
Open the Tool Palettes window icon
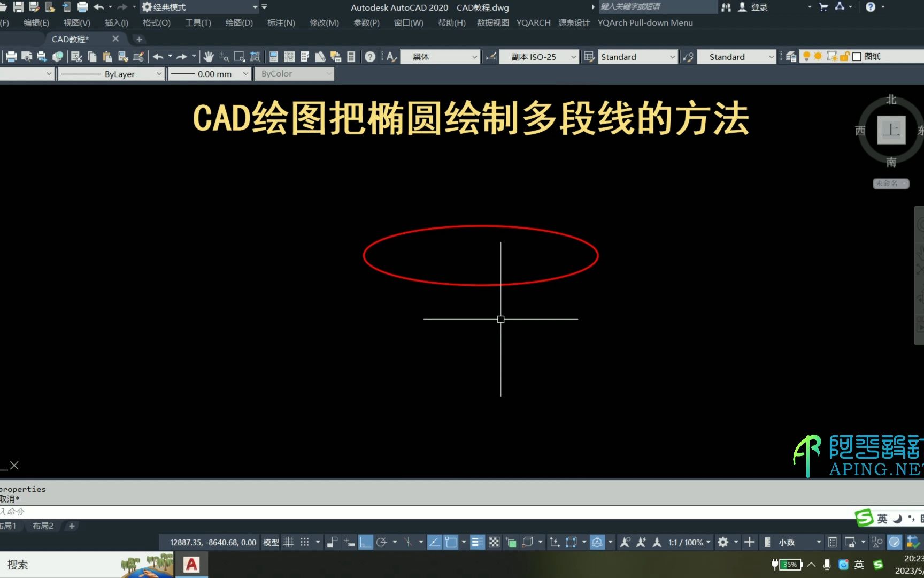coord(305,57)
